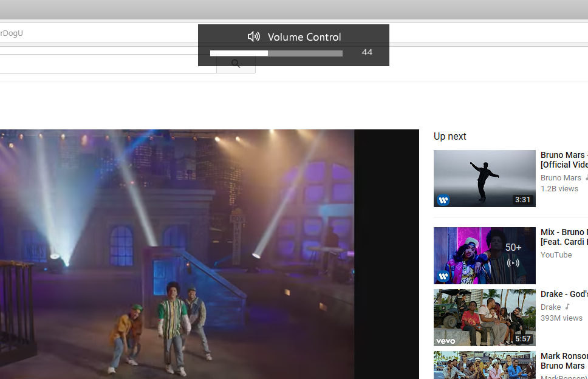Click the browser address bar URL text
Viewport: 588px width, 379px height.
pyautogui.click(x=12, y=33)
